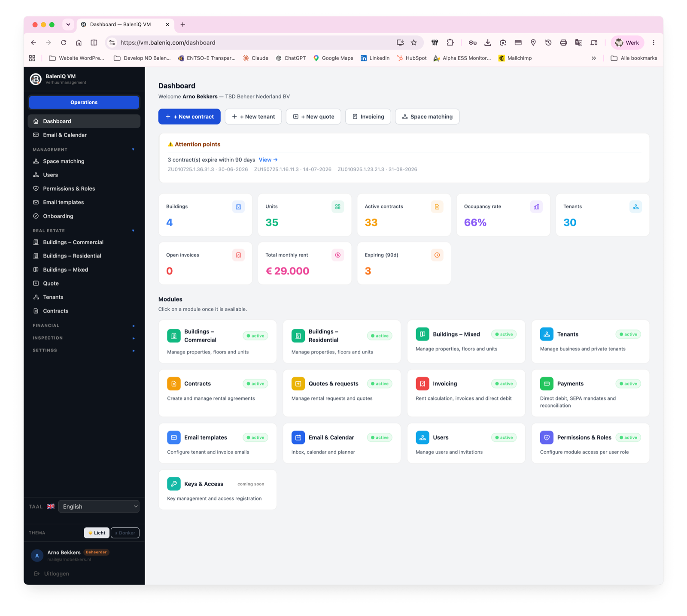Open the tab search dropdown arrow
687x616 pixels.
tap(68, 24)
